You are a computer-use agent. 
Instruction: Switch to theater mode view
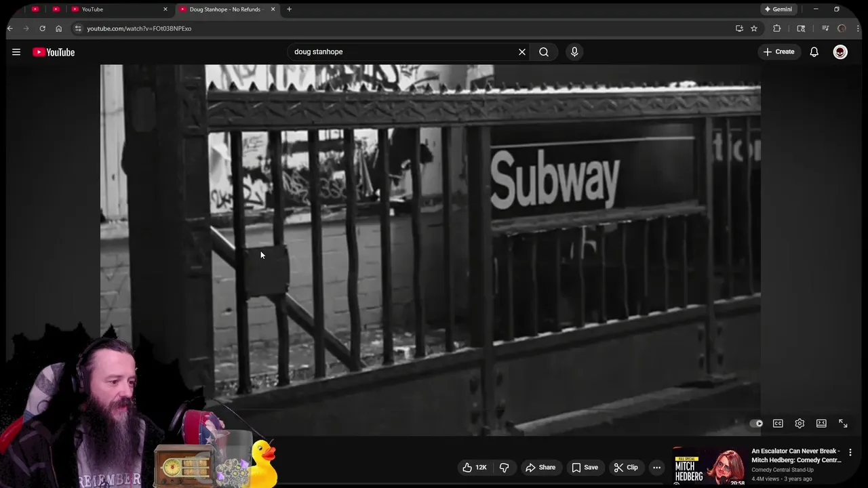point(821,424)
